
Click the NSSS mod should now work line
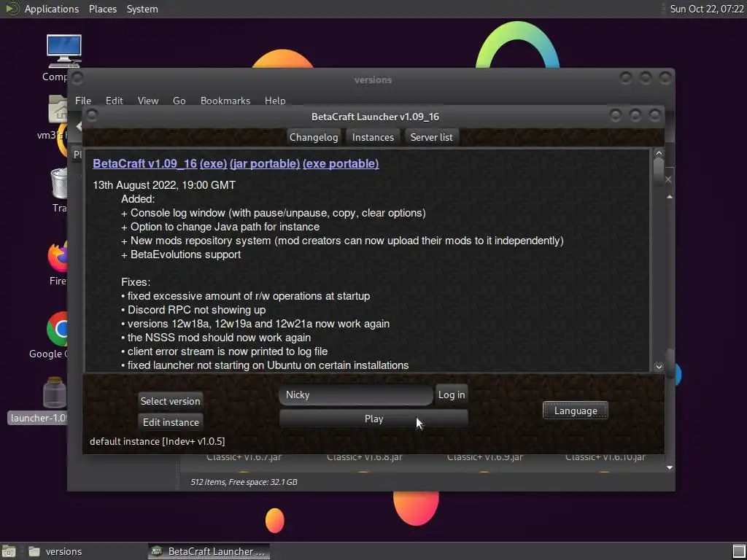[x=216, y=337]
